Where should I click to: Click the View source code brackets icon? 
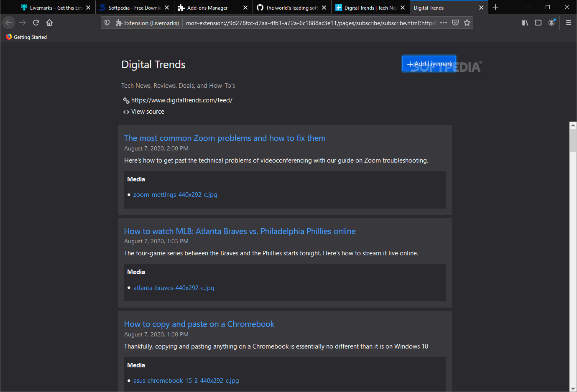(126, 112)
